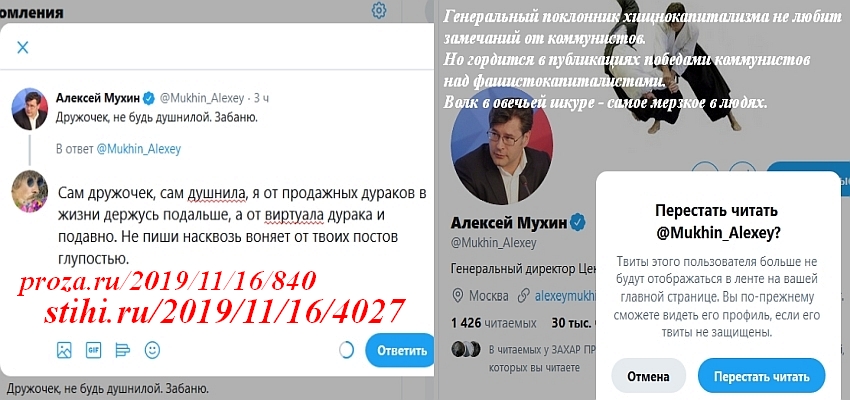Cancel unfollow with the Отмена button
Viewport: 850px width, 400px height.
648,376
